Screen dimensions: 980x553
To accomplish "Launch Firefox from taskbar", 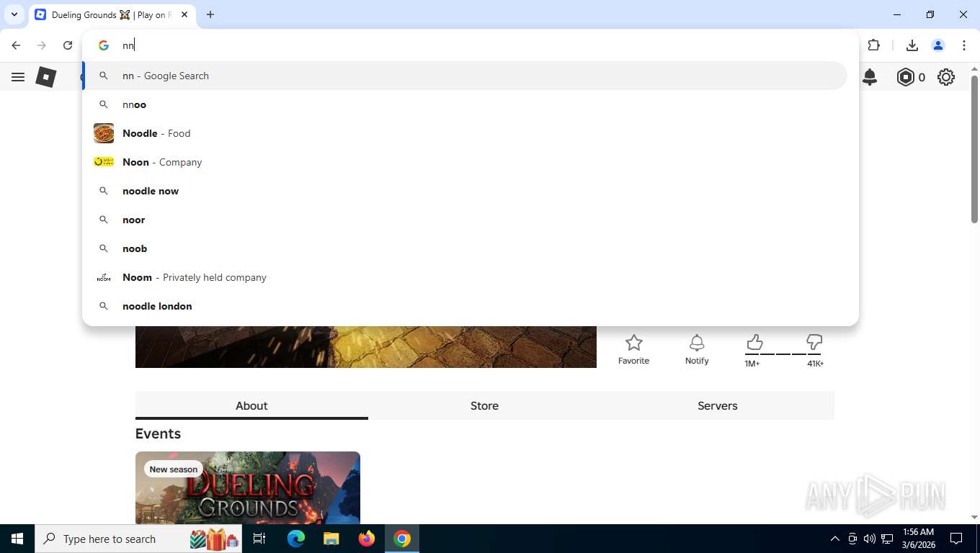I will coord(367,539).
